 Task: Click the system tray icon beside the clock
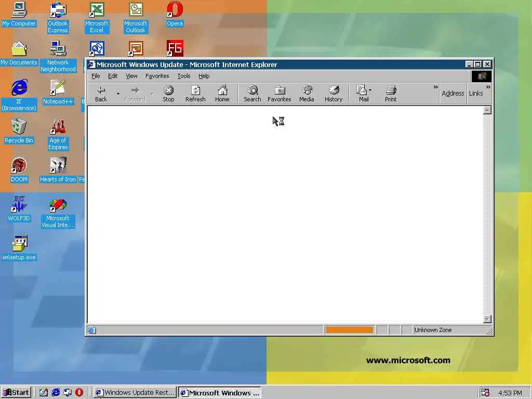click(x=485, y=393)
